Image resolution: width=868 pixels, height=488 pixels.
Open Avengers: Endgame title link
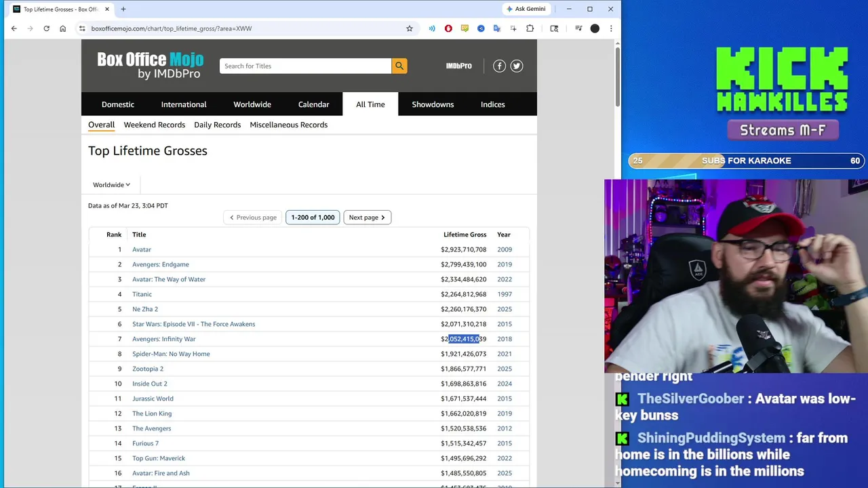161,264
